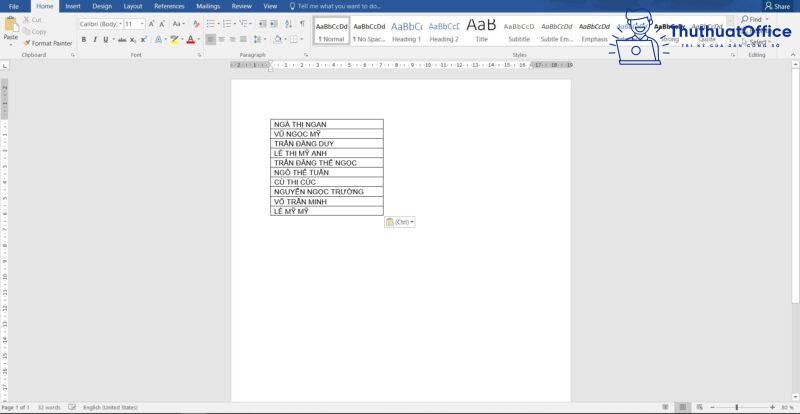The height and width of the screenshot is (414, 800).
Task: Open the font color dropdown arrow
Action: (x=198, y=39)
